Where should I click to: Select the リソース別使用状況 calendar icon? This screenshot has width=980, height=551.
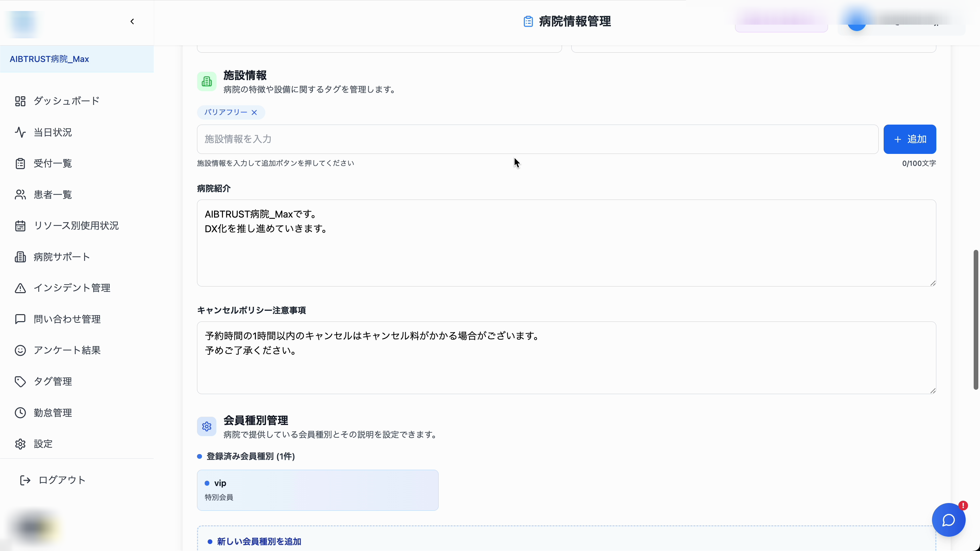coord(20,226)
